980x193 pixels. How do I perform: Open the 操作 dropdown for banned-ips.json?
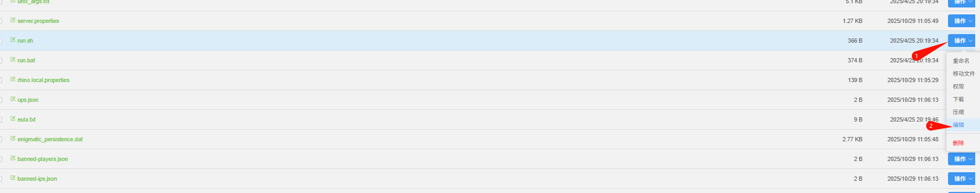point(962,179)
